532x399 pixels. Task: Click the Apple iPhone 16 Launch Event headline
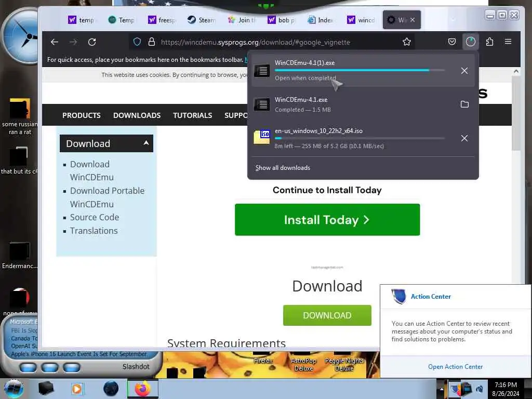pyautogui.click(x=79, y=354)
